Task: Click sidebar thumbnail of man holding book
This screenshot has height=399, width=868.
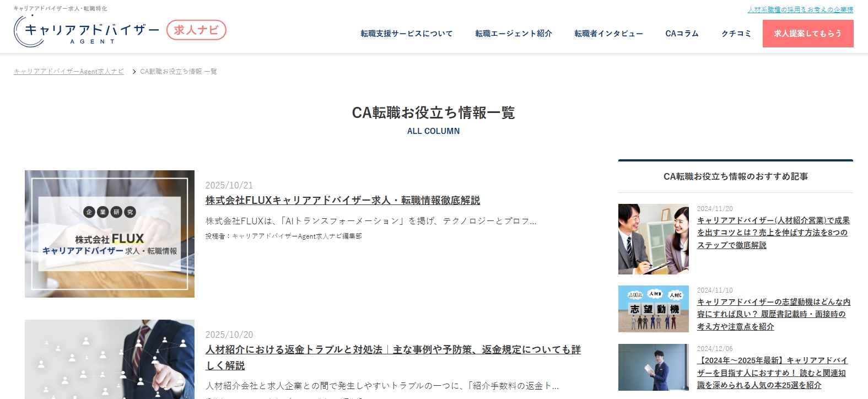Action: point(653,367)
